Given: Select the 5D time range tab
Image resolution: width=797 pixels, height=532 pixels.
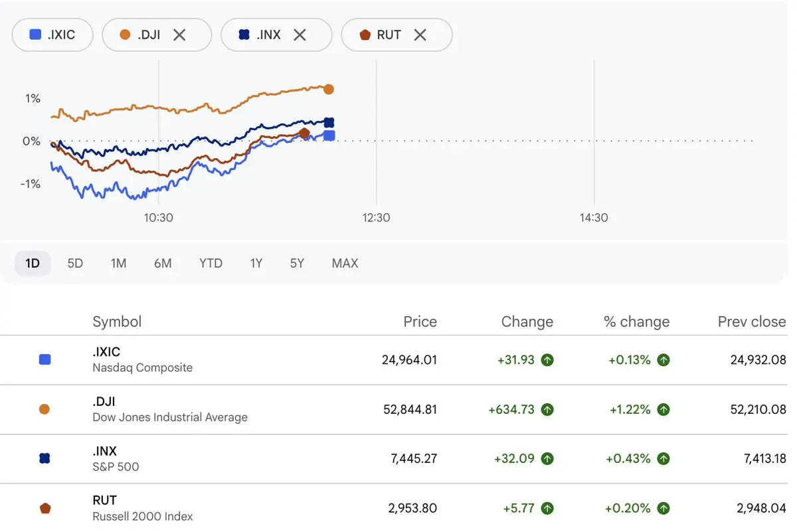Looking at the screenshot, I should pos(75,263).
